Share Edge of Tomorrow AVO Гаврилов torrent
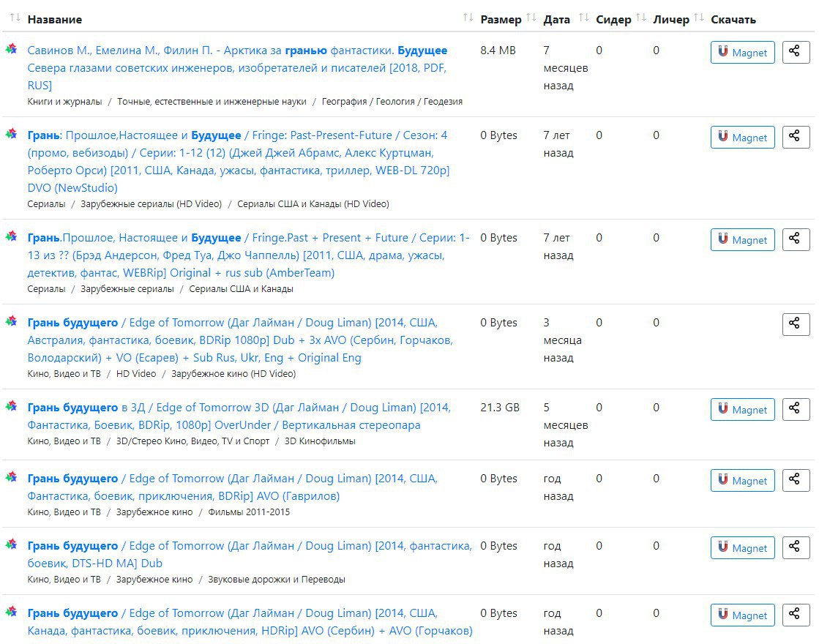Viewport: 819px width, 644px height. [796, 481]
